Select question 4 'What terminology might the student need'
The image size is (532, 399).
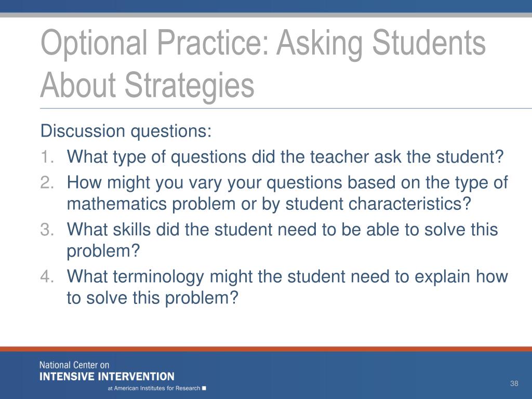click(287, 276)
